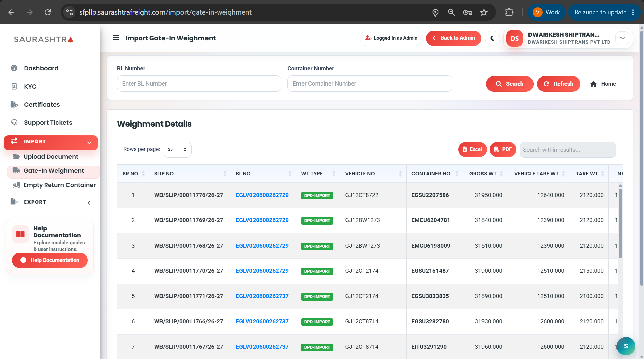
Task: Click the Help Documentation book icon
Action: [x=20, y=234]
